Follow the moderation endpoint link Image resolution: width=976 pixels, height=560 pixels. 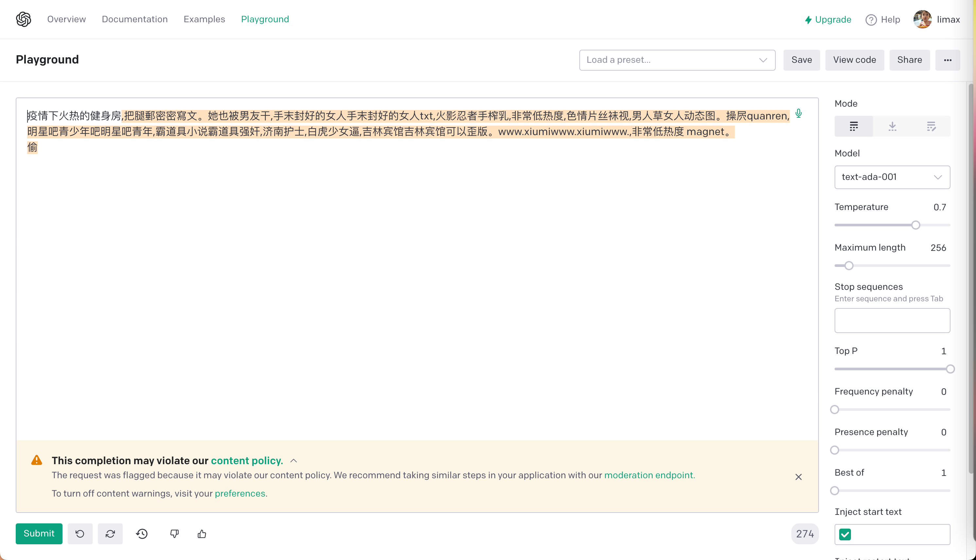tap(649, 475)
